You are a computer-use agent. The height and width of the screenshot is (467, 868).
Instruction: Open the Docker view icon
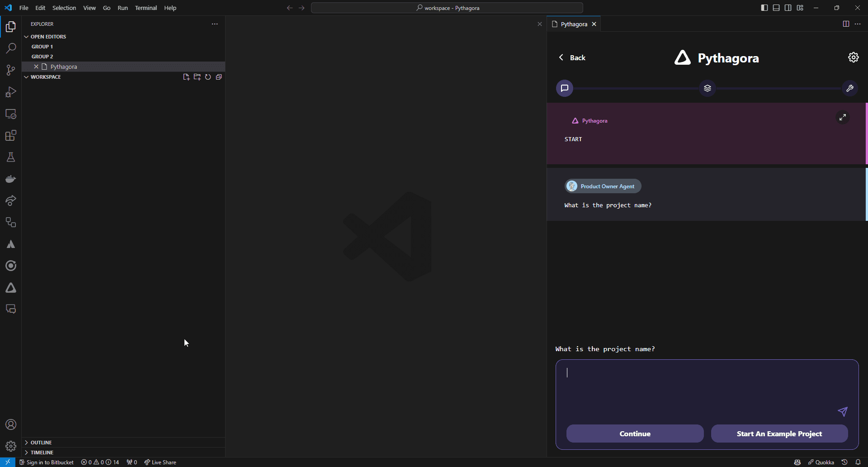11,179
